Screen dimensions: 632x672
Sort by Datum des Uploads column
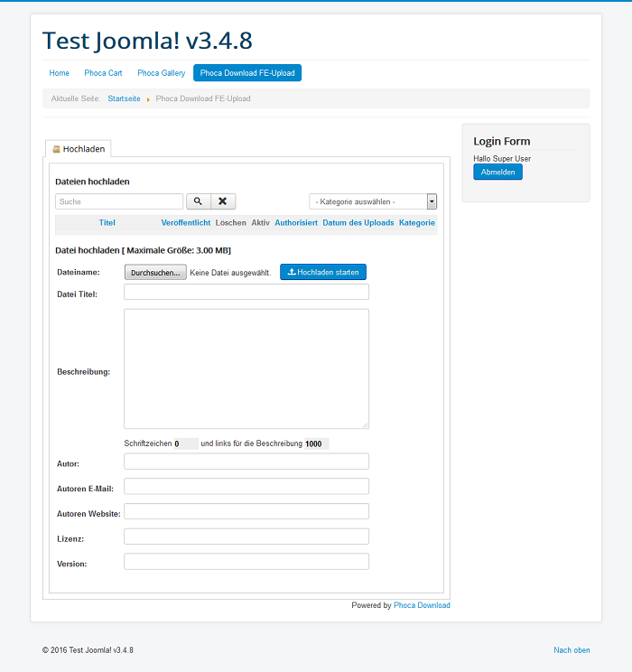358,222
